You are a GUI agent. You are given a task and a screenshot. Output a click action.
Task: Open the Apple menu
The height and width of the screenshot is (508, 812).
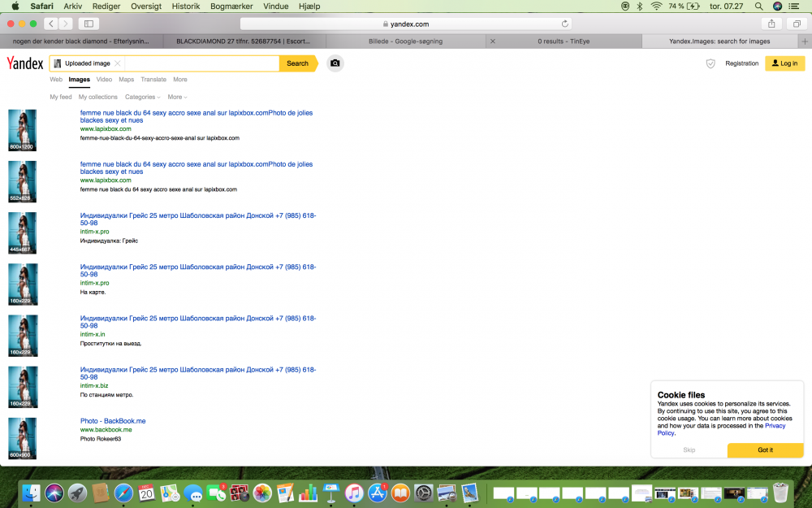(x=15, y=7)
